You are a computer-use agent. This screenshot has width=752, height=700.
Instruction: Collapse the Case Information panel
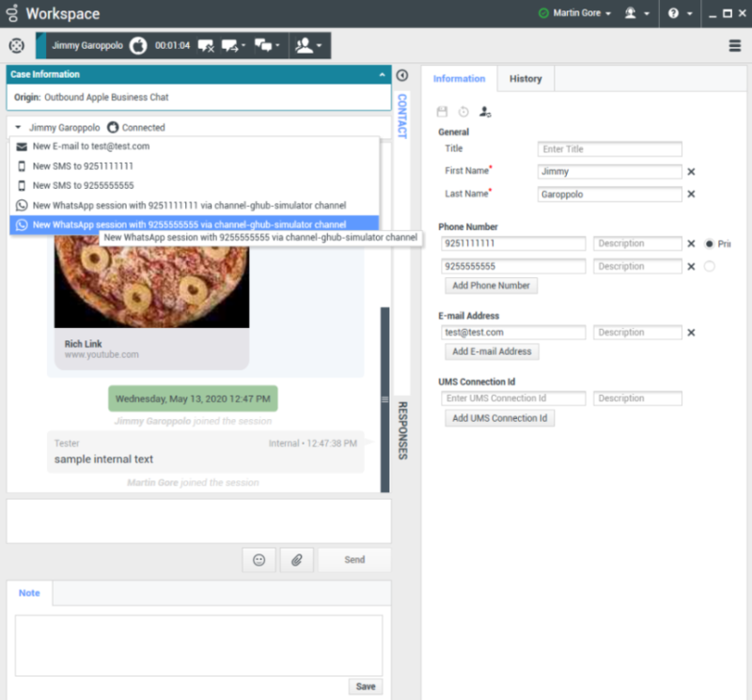382,74
